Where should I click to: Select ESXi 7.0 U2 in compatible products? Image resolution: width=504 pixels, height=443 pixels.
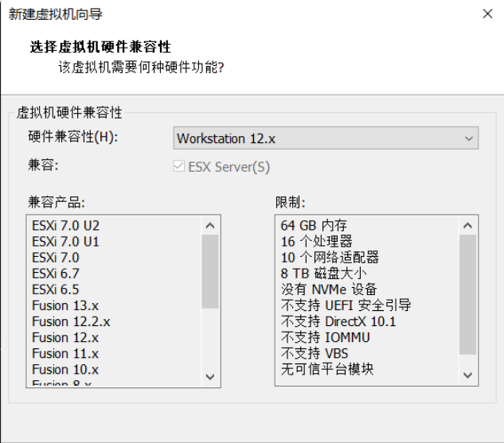coord(66,226)
